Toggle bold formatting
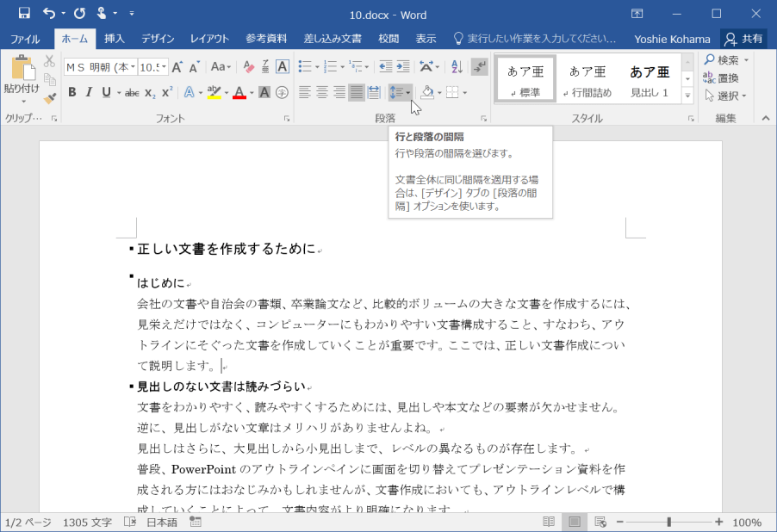Screen dimensions: 777x532 click(72, 93)
